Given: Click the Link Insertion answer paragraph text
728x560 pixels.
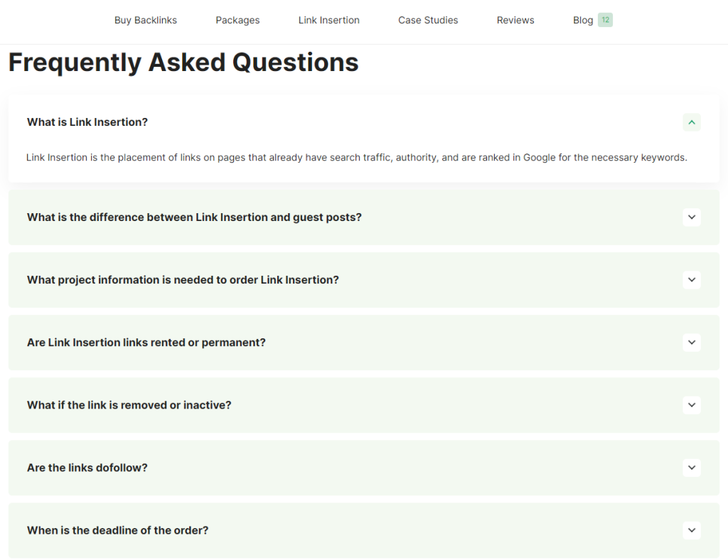Looking at the screenshot, I should click(x=356, y=158).
